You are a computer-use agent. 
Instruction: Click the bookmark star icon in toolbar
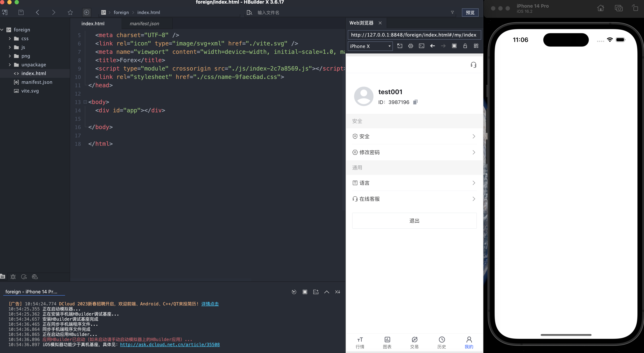70,12
